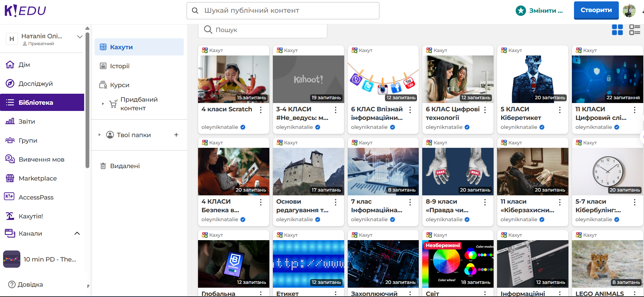Open Marketplace from the sidebar

click(38, 178)
